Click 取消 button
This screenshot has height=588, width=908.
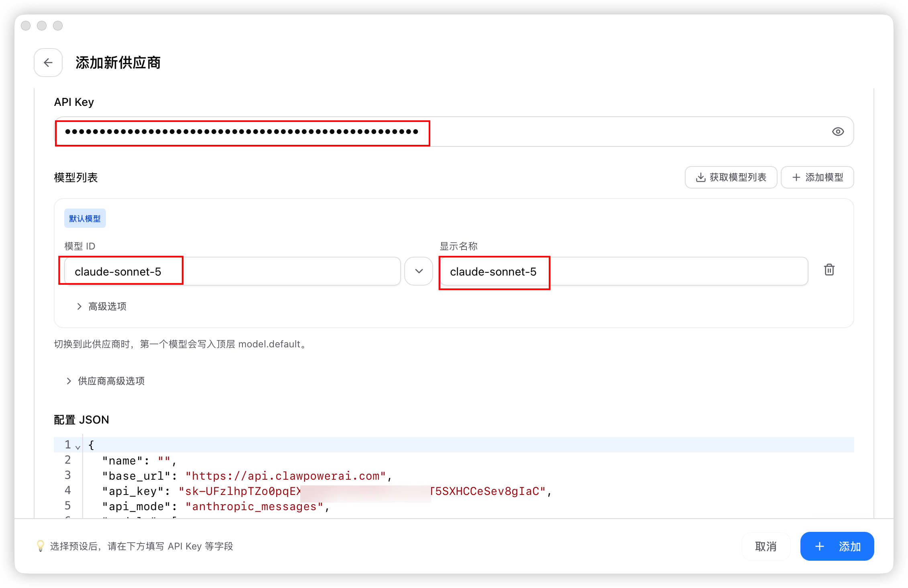click(766, 546)
